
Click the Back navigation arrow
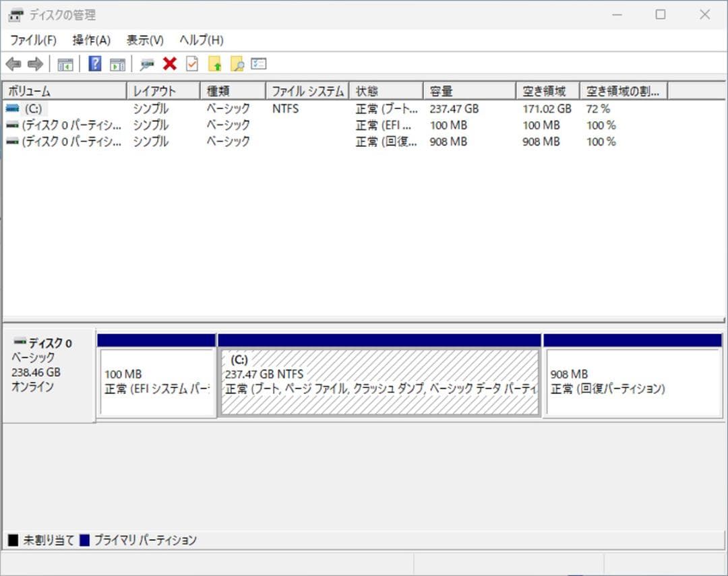pos(15,64)
